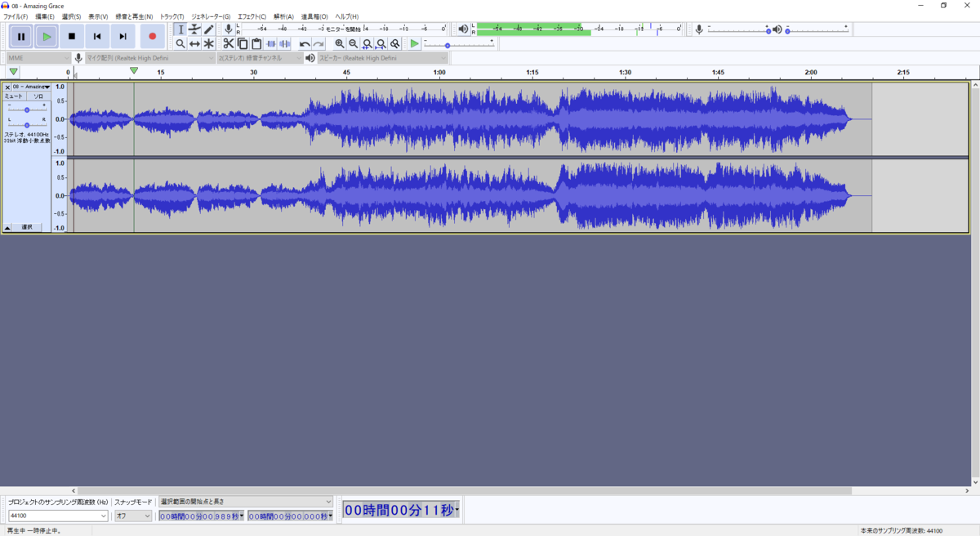
Task: Click the track L/R pan slider knob
Action: [x=27, y=125]
